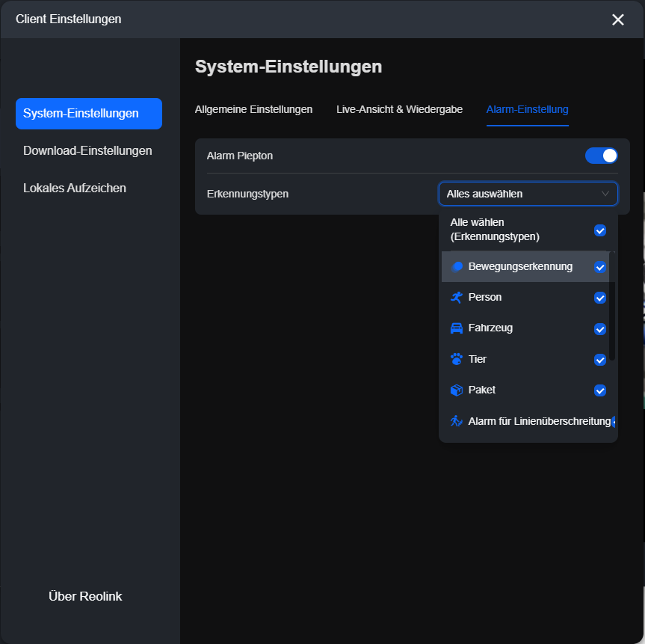Collapse the Erkennungstypen dropdown
Image resolution: width=645 pixels, height=644 pixels.
pos(528,194)
